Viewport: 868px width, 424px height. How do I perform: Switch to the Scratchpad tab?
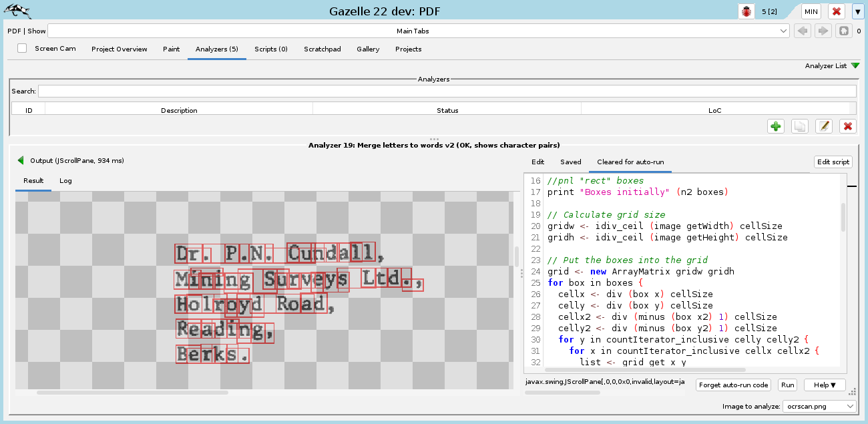(x=322, y=49)
